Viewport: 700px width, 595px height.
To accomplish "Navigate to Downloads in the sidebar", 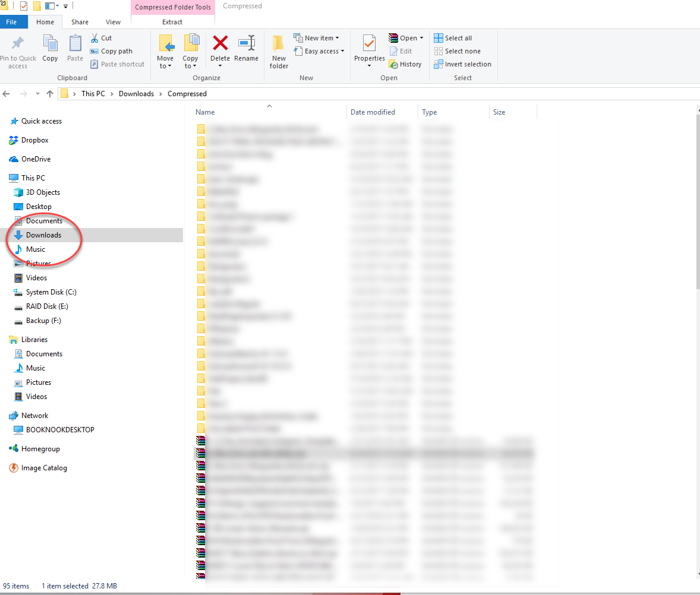I will tap(43, 235).
